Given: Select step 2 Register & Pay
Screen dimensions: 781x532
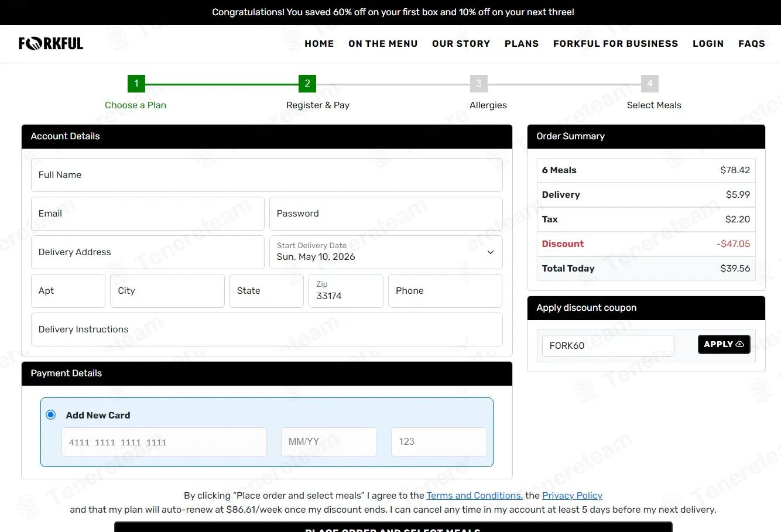Looking at the screenshot, I should [x=307, y=84].
